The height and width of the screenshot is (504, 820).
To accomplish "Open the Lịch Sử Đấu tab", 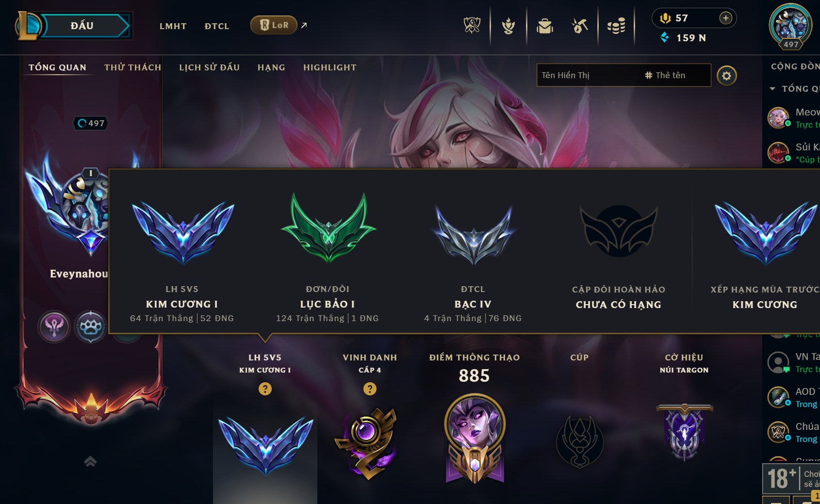I will click(209, 67).
